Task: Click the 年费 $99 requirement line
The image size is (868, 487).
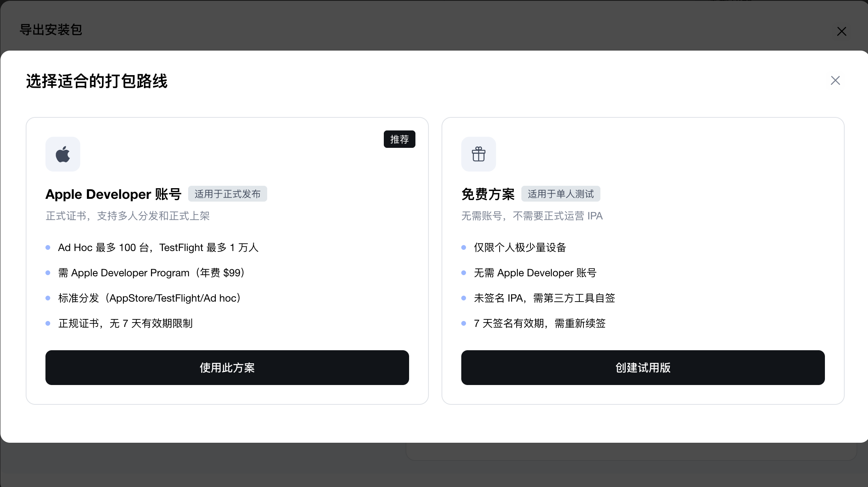Action: click(x=151, y=273)
